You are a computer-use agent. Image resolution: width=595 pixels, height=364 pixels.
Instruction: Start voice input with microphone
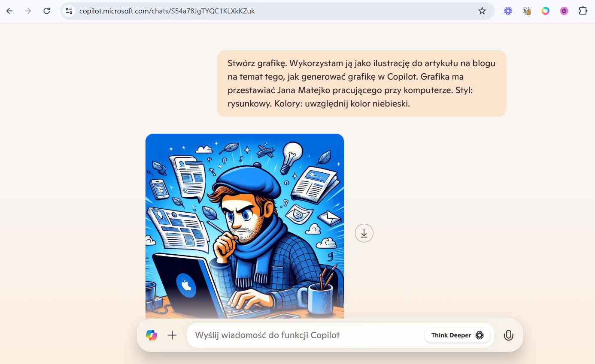click(508, 335)
